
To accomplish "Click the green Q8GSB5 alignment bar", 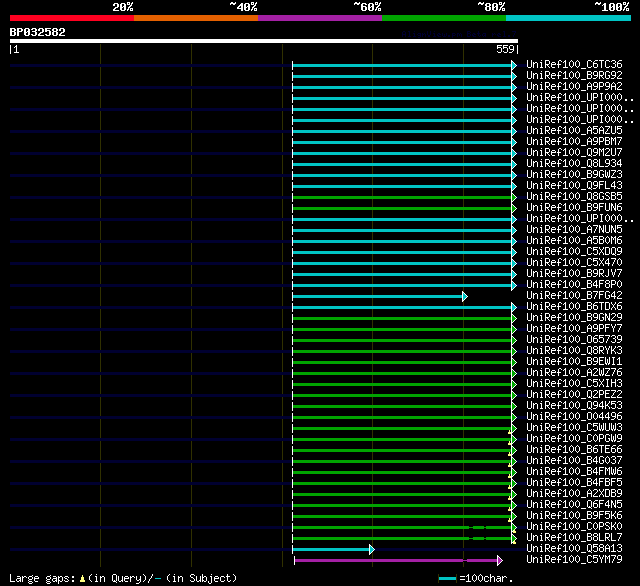I will coord(404,198).
